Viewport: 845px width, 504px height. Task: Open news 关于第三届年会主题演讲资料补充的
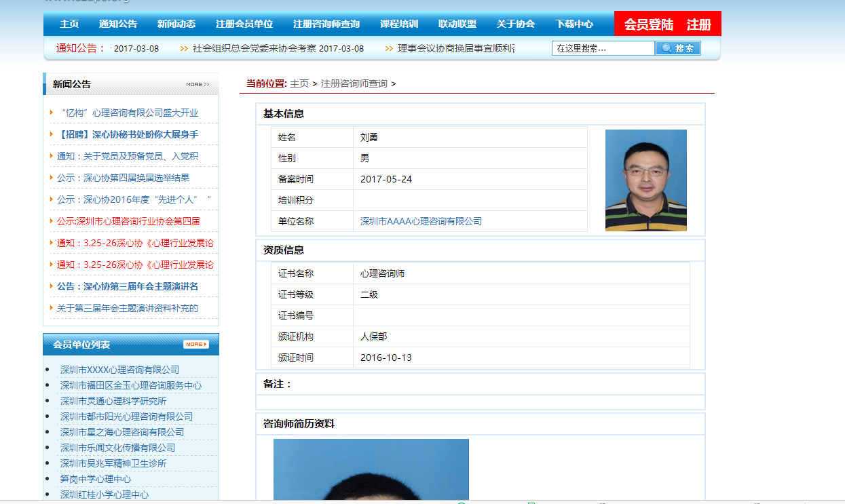pos(128,308)
